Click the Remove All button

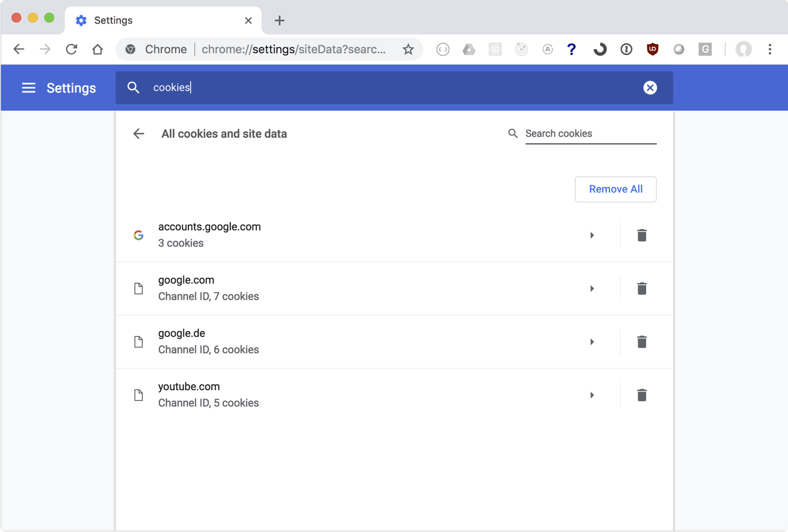[x=616, y=189]
